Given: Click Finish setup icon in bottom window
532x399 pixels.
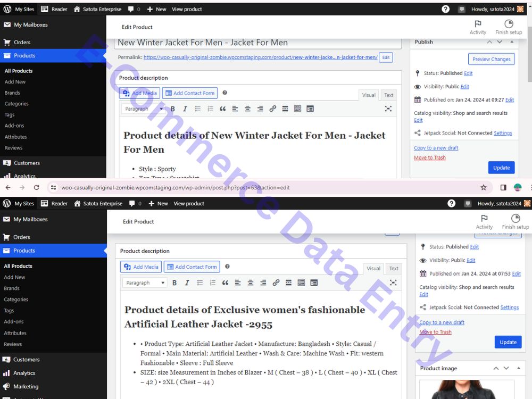Looking at the screenshot, I should tap(516, 218).
